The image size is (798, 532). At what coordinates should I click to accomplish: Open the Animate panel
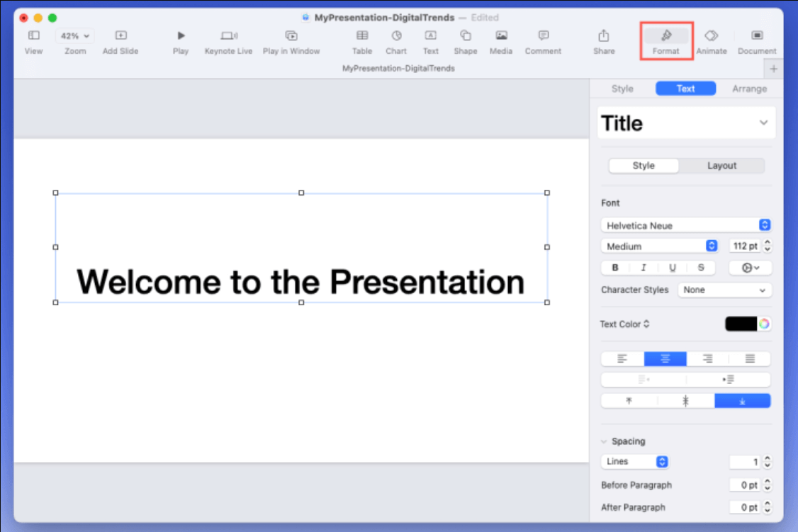tap(712, 40)
